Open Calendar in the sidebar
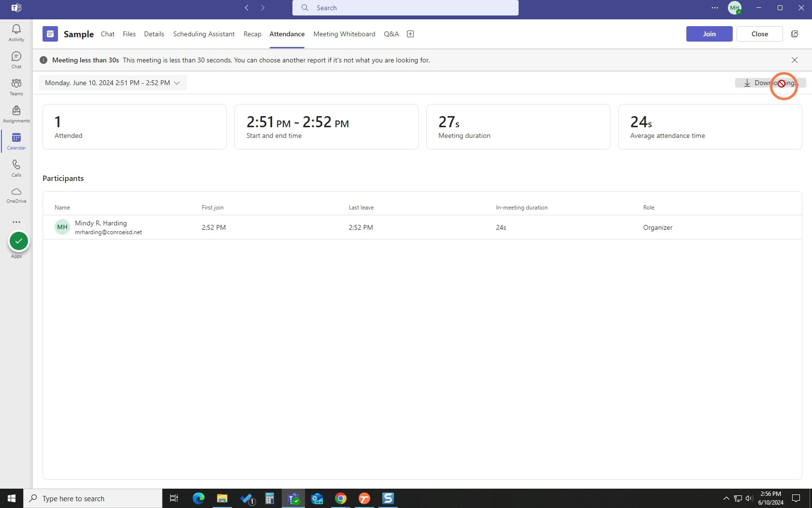The height and width of the screenshot is (508, 812). (x=16, y=141)
